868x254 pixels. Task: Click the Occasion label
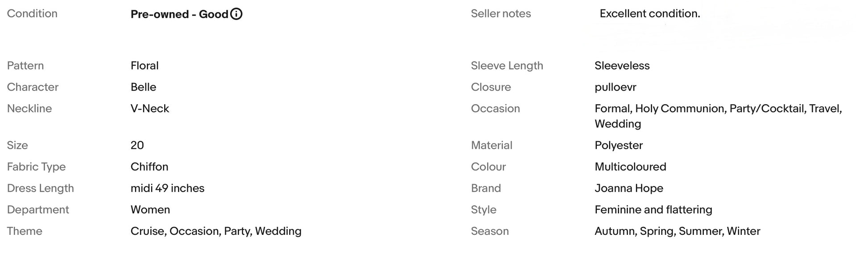496,108
